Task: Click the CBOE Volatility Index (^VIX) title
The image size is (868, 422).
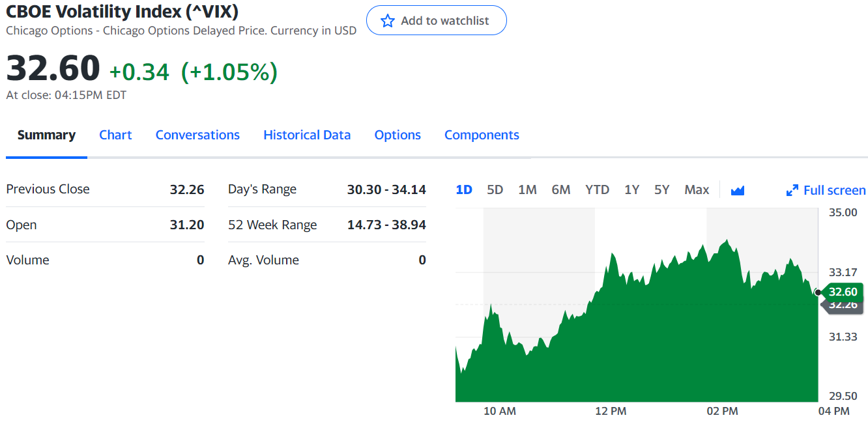Action: point(122,11)
